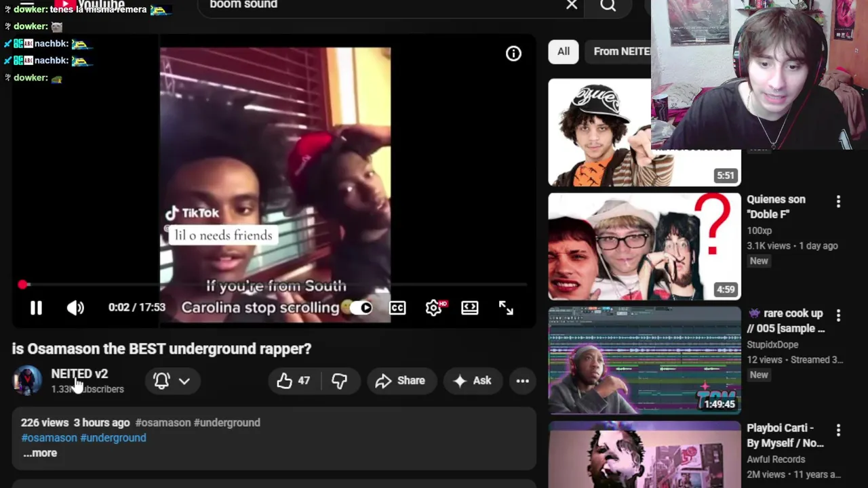The width and height of the screenshot is (868, 488).
Task: Open video info card icon
Action: [513, 54]
